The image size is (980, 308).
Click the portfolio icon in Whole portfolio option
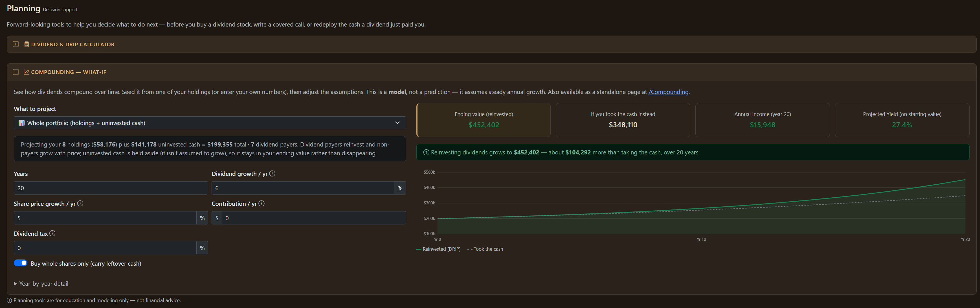coord(22,123)
